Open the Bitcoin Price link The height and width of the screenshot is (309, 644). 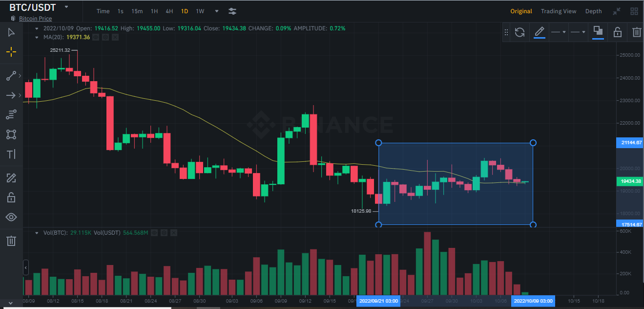click(36, 19)
